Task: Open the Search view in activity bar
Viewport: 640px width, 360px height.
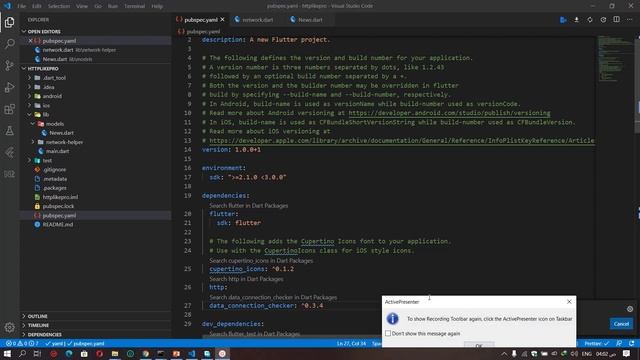Action: pos(9,44)
